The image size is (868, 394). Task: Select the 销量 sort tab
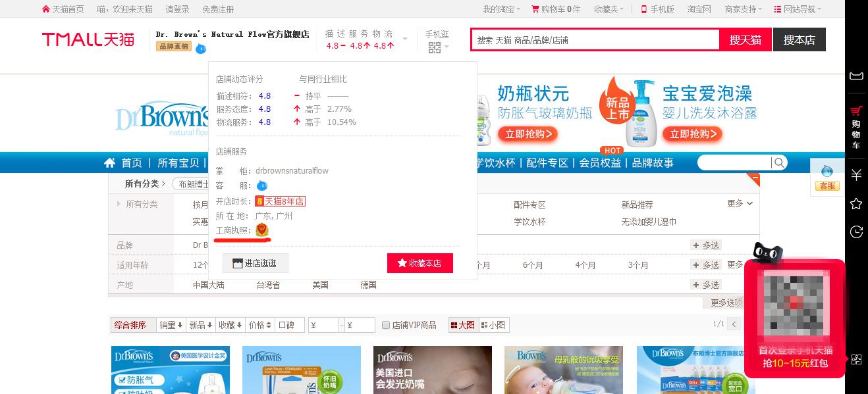tap(170, 324)
